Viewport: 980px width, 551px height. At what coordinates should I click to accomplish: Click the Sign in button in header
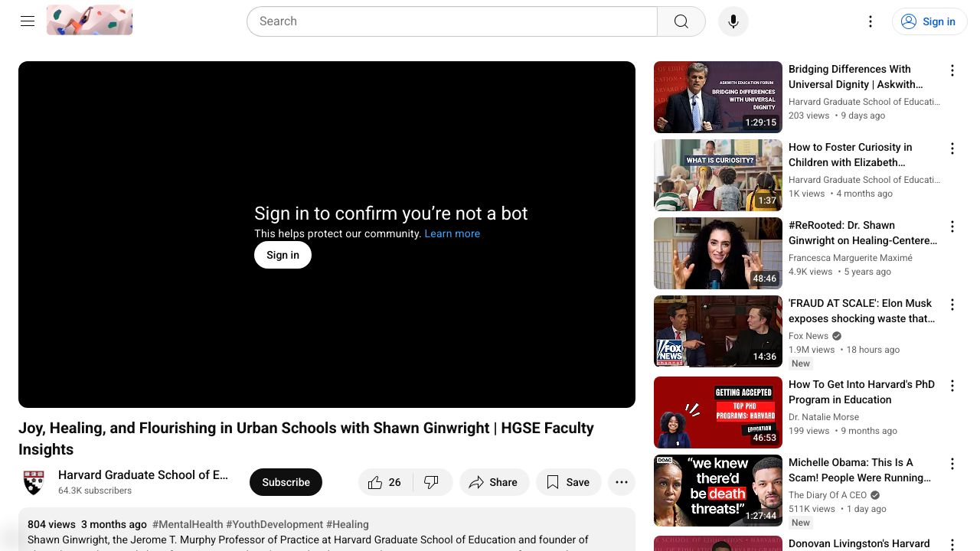coord(929,21)
